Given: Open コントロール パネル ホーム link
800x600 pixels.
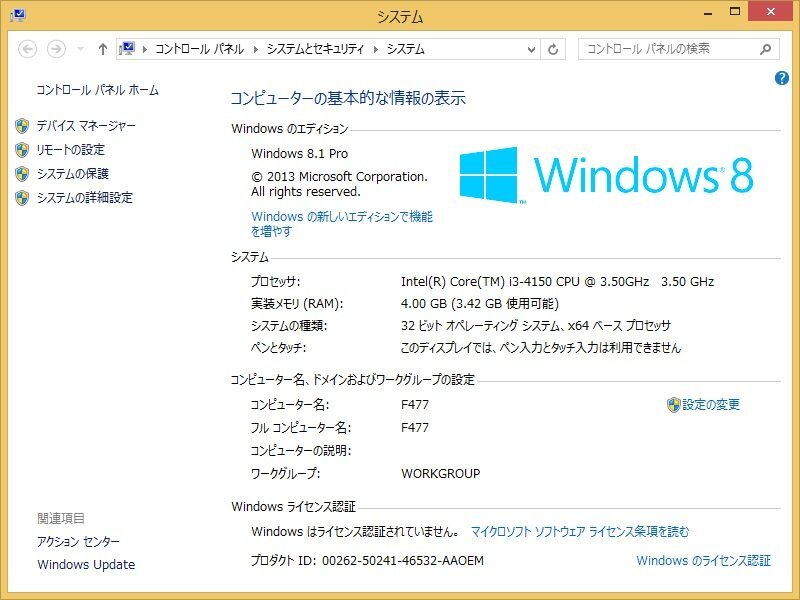Looking at the screenshot, I should click(97, 90).
